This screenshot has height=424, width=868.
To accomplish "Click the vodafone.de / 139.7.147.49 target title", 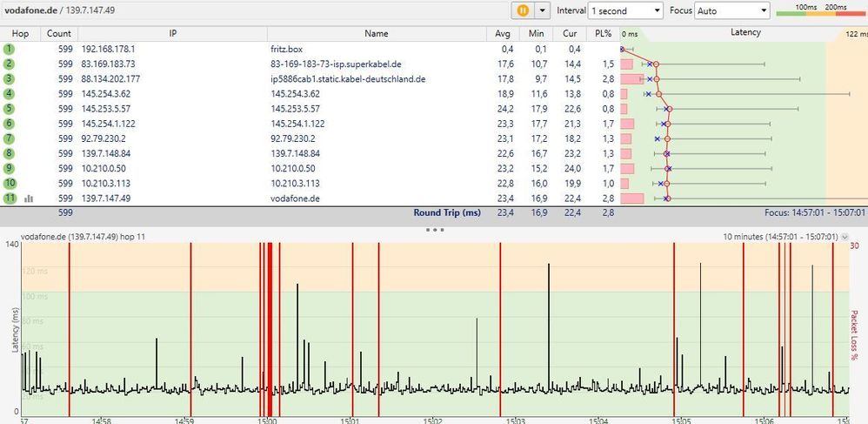I will 59,10.
